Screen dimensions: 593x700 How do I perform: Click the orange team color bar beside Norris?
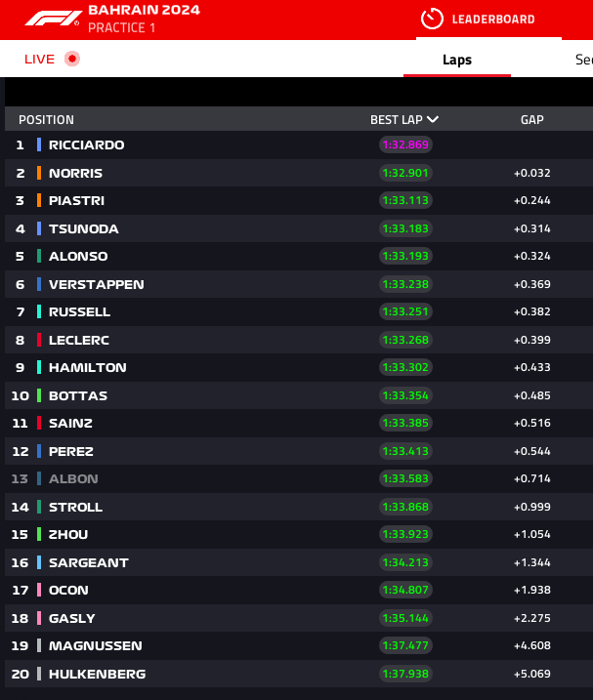tap(39, 173)
